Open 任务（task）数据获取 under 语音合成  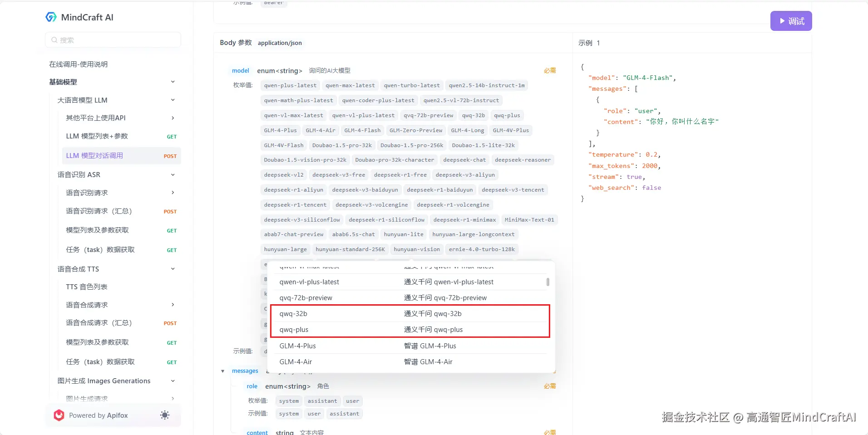pos(121,362)
